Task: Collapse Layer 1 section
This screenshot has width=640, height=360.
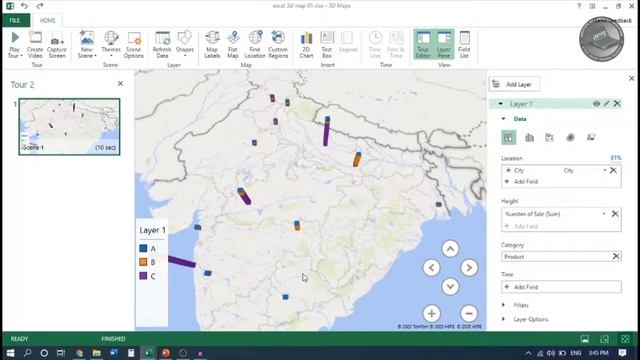Action: pos(500,104)
